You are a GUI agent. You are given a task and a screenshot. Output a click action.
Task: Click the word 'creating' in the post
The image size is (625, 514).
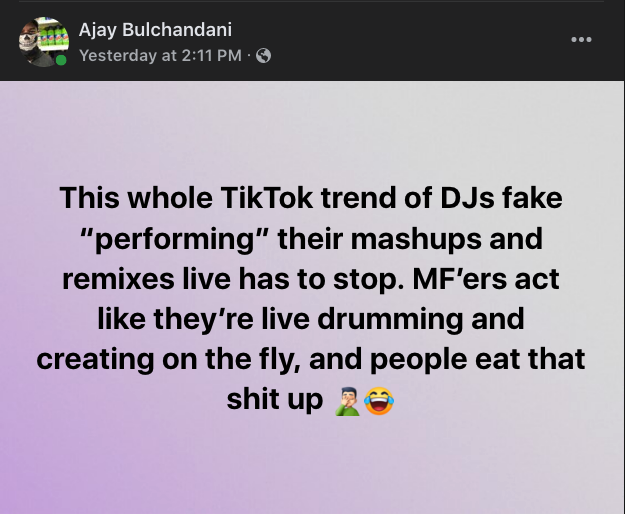point(95,359)
